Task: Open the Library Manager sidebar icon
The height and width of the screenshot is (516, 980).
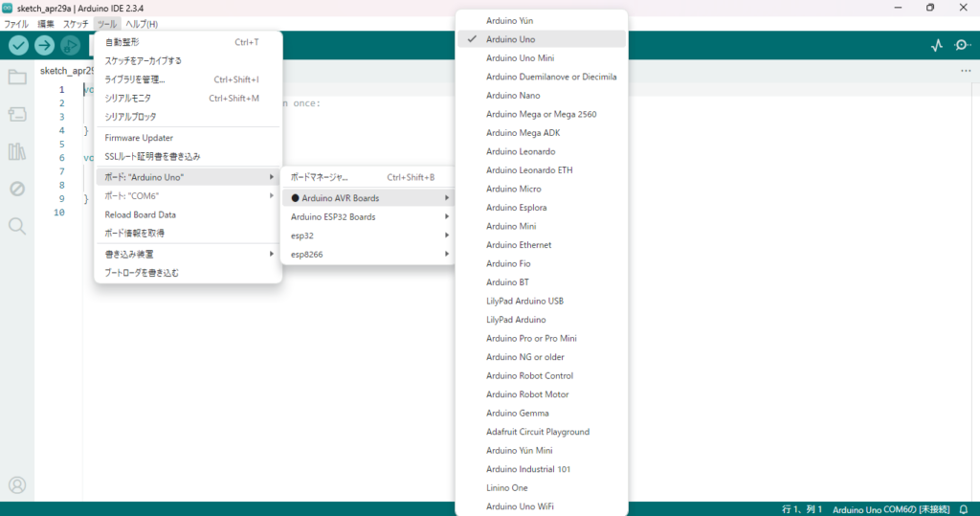Action: (x=17, y=151)
